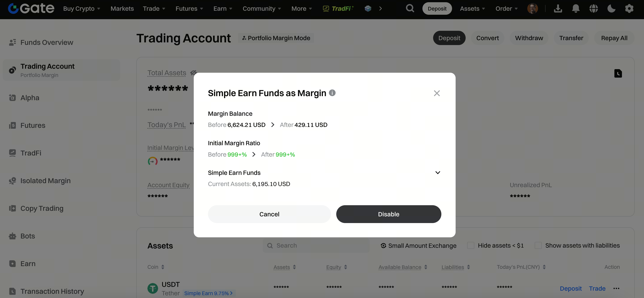Image resolution: width=644 pixels, height=298 pixels.
Task: Open the history document icon in assets card
Action: [618, 74]
